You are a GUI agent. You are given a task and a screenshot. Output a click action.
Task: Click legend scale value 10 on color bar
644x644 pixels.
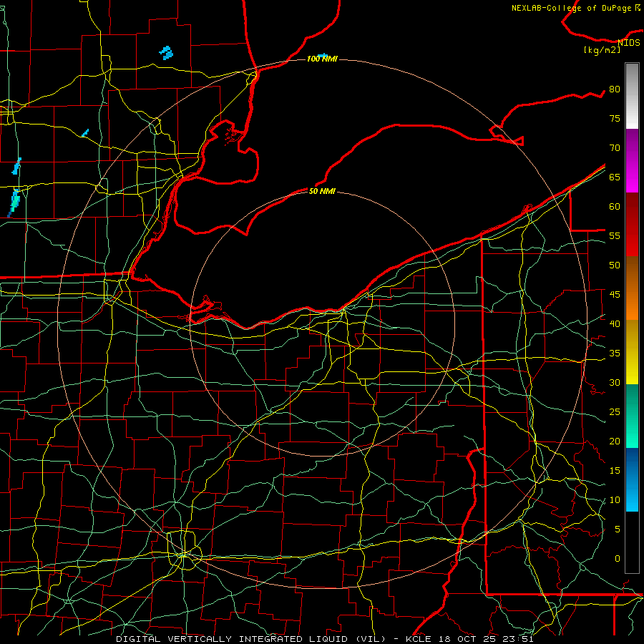click(615, 500)
